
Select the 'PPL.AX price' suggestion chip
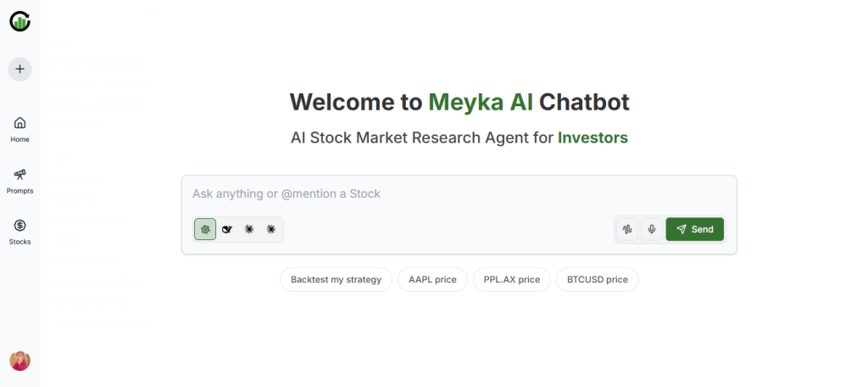pos(511,279)
